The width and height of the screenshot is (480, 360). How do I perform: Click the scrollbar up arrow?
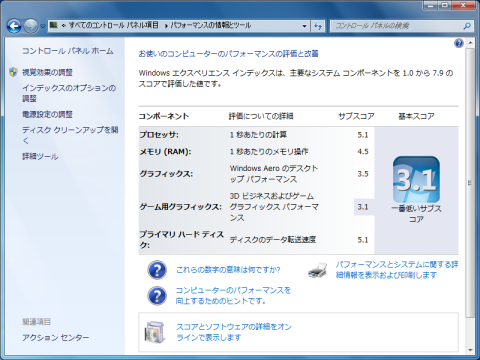click(x=470, y=43)
